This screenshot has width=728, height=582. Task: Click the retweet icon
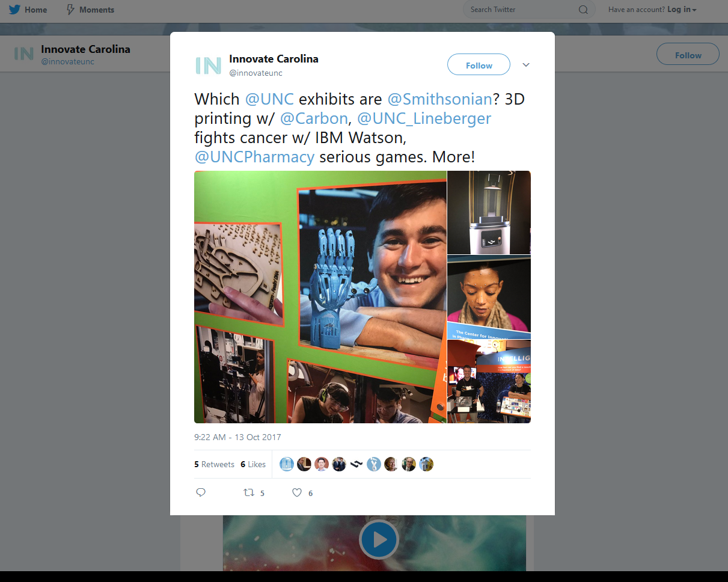pos(249,492)
